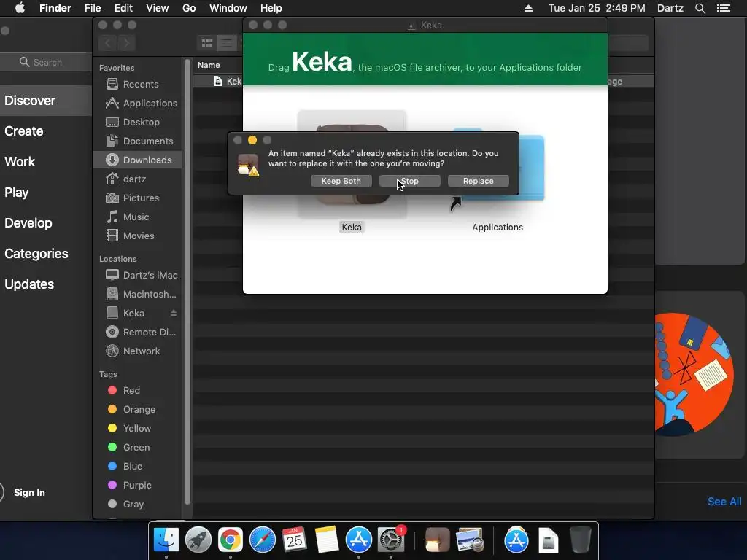
Task: Open Create section in App Store
Action: (24, 131)
